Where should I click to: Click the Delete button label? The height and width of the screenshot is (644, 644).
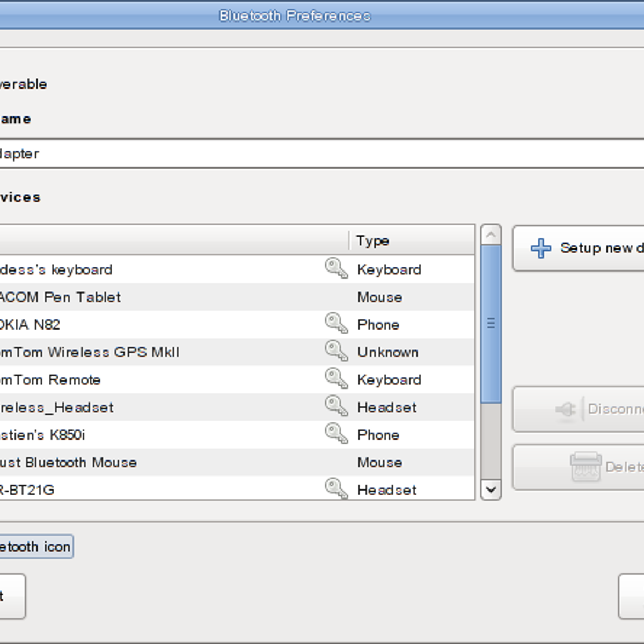624,467
